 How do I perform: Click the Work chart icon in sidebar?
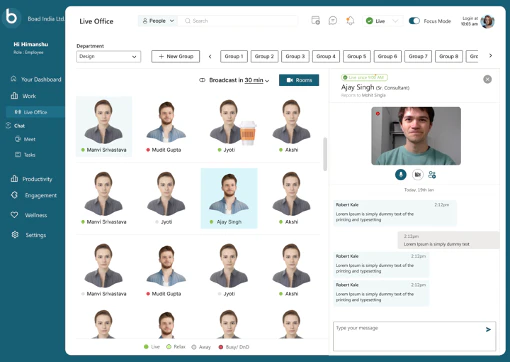point(14,96)
